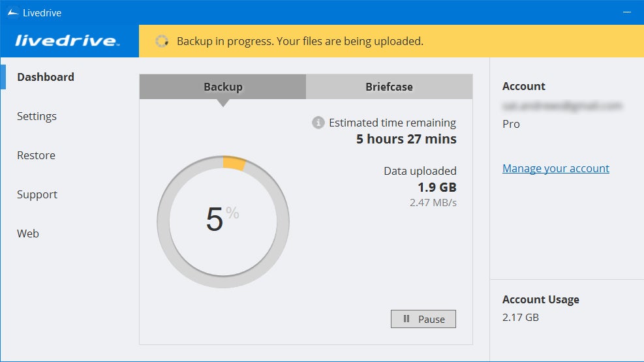Click the livedrive logo in header
644x362 pixels.
click(67, 40)
